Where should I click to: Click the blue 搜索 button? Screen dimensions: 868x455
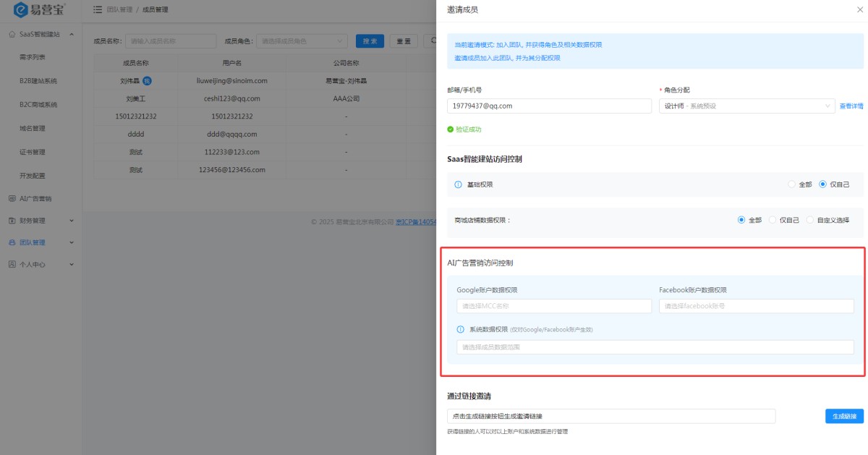370,41
